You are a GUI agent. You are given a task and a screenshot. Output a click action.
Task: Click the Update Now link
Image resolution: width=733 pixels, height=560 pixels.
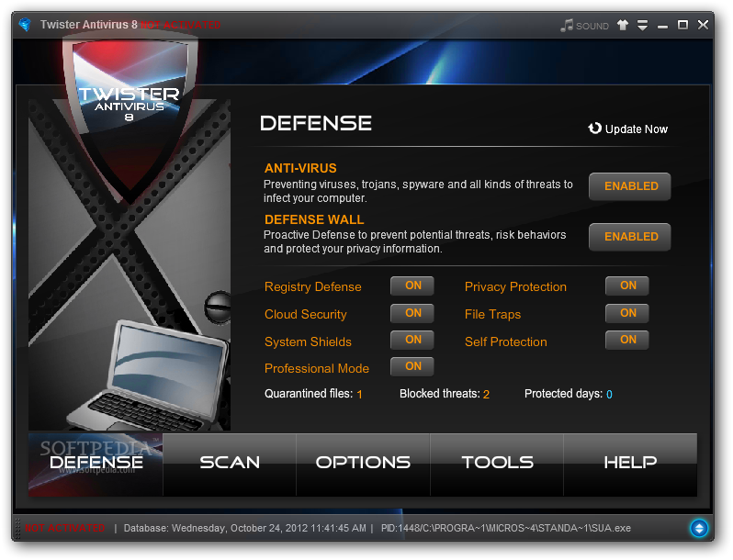[x=637, y=129]
